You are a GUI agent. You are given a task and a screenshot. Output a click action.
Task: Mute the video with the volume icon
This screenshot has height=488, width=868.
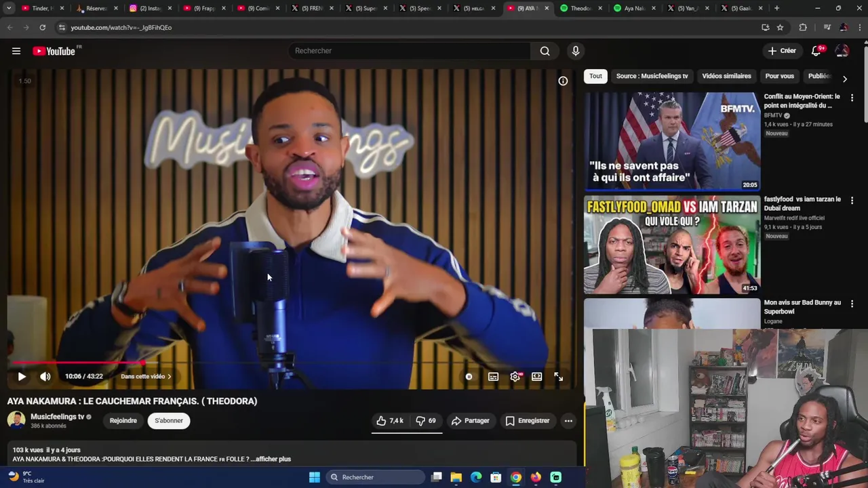pyautogui.click(x=45, y=376)
